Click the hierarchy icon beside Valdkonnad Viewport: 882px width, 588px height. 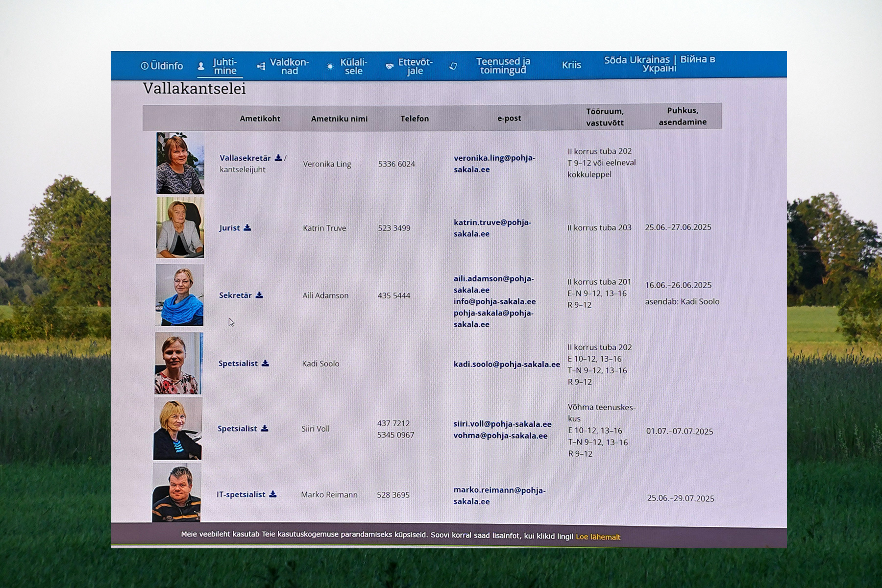[x=261, y=66]
